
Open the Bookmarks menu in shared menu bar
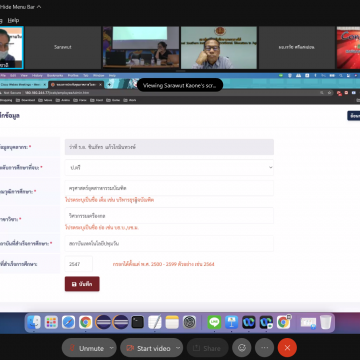pos(54,76)
